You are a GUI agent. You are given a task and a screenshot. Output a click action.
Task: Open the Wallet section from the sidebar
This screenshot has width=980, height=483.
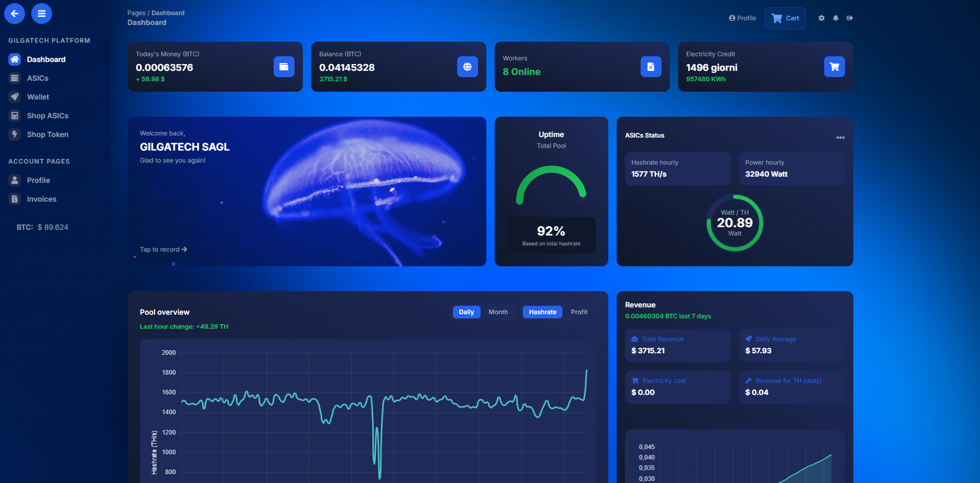pyautogui.click(x=38, y=96)
